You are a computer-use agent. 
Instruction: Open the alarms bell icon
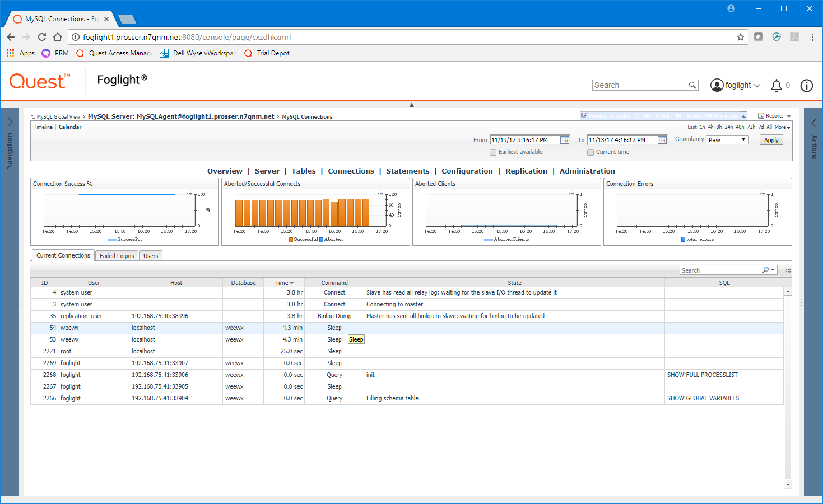(x=776, y=85)
